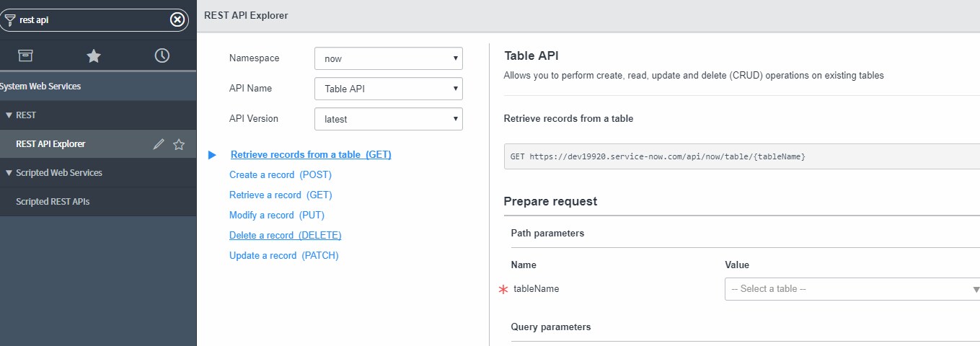
Task: Click the Value column header
Action: click(737, 265)
